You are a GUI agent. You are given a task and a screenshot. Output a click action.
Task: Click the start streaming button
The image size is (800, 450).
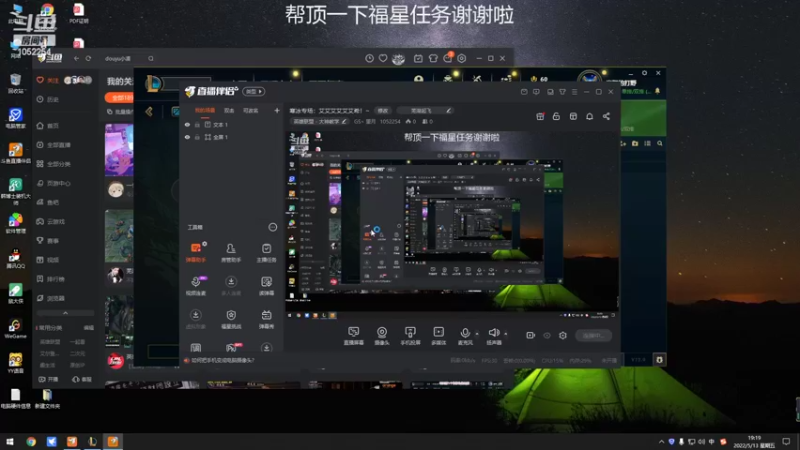[x=593, y=335]
